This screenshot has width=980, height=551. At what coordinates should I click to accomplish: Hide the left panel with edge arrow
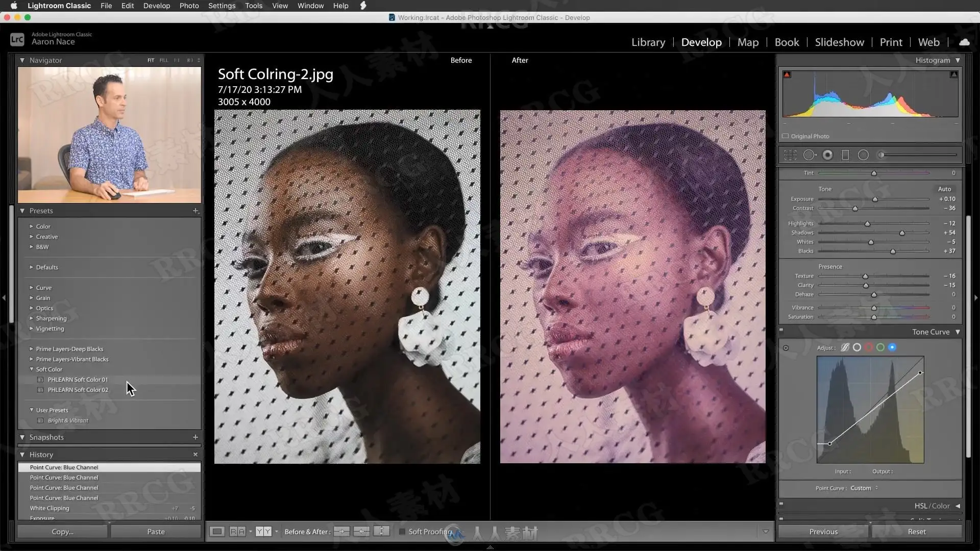tap(4, 297)
